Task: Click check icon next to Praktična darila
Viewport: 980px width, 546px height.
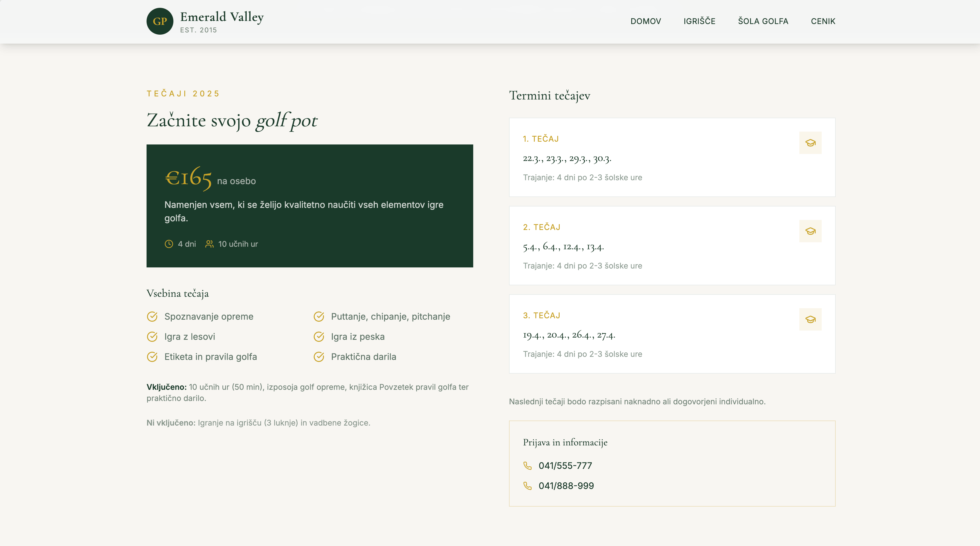Action: pos(319,357)
